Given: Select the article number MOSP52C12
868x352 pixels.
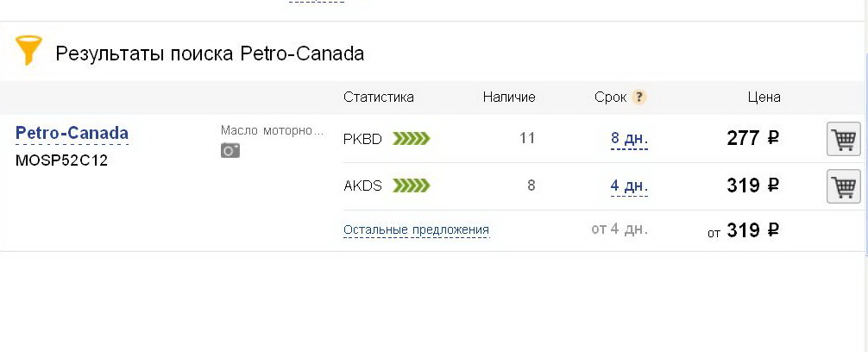Looking at the screenshot, I should click(x=61, y=161).
